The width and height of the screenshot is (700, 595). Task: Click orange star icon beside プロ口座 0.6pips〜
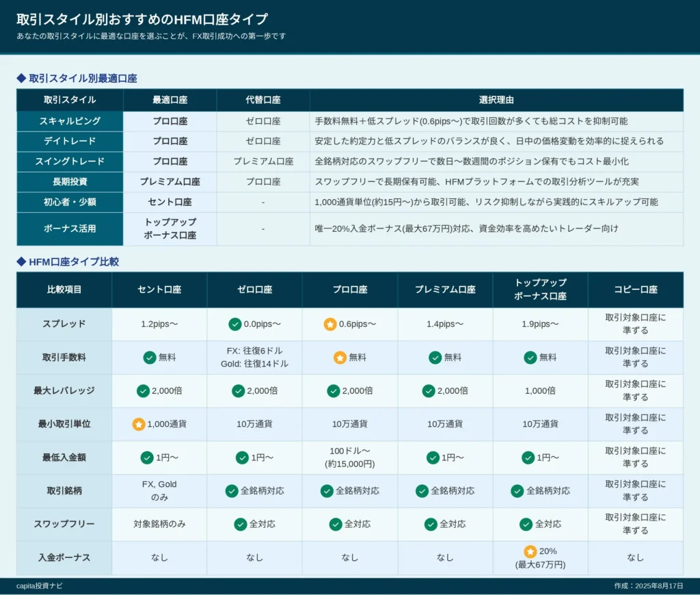pos(330,324)
